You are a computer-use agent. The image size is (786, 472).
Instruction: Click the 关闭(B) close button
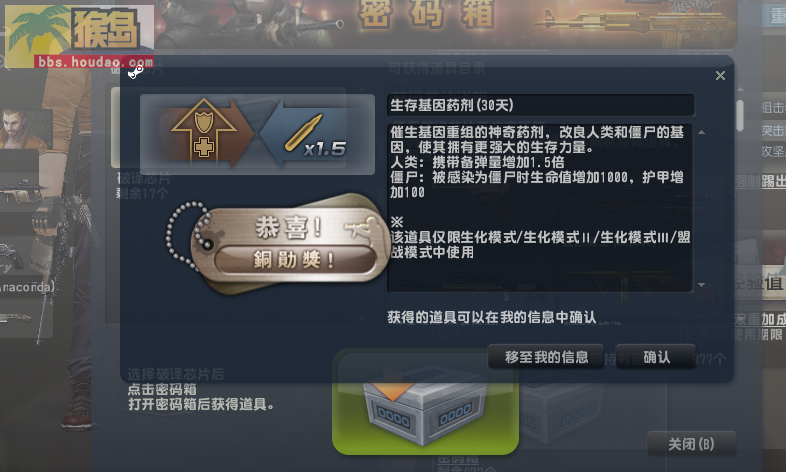pos(691,443)
